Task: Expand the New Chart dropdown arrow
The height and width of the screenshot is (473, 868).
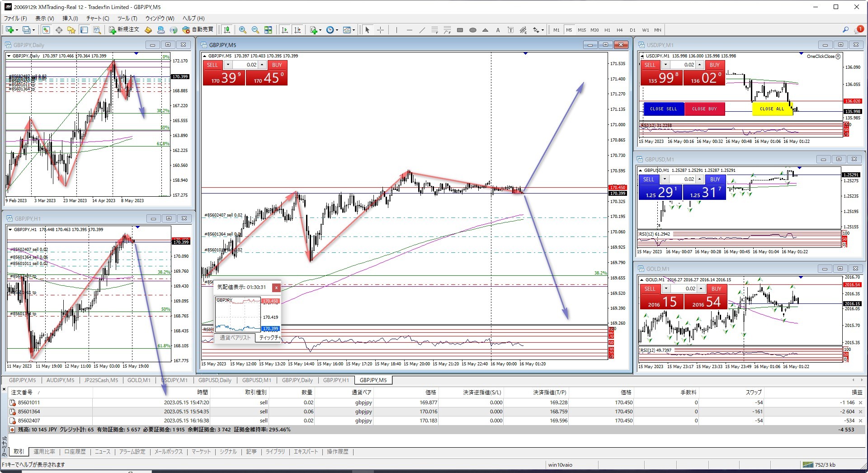Action: click(x=17, y=30)
